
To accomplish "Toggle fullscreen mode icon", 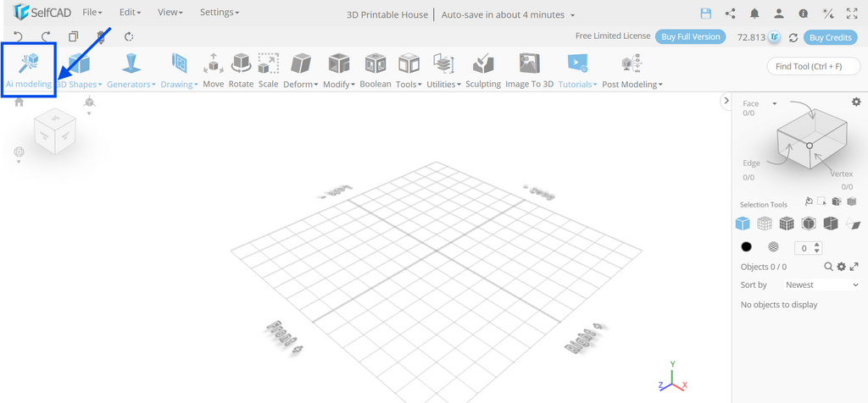I will click(x=852, y=14).
